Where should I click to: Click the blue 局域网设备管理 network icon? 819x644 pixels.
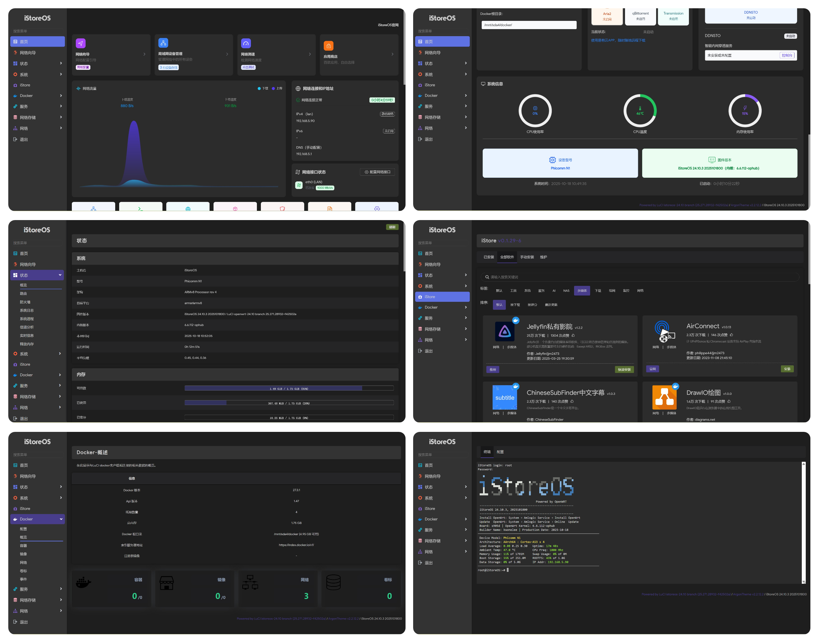[163, 43]
